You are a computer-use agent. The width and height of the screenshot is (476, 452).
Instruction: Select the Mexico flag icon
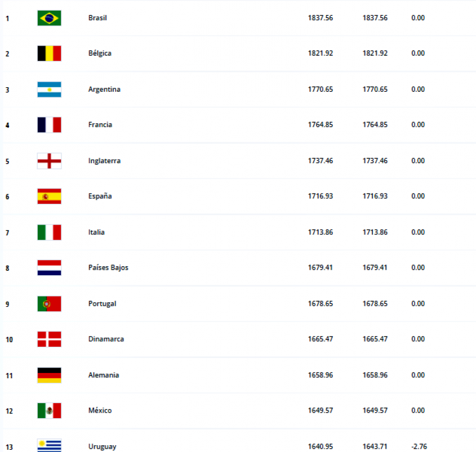click(x=49, y=411)
